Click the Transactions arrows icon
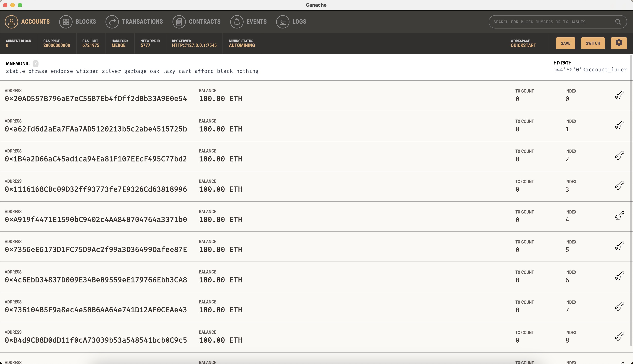Screen dimensions: 633x364 (112, 22)
